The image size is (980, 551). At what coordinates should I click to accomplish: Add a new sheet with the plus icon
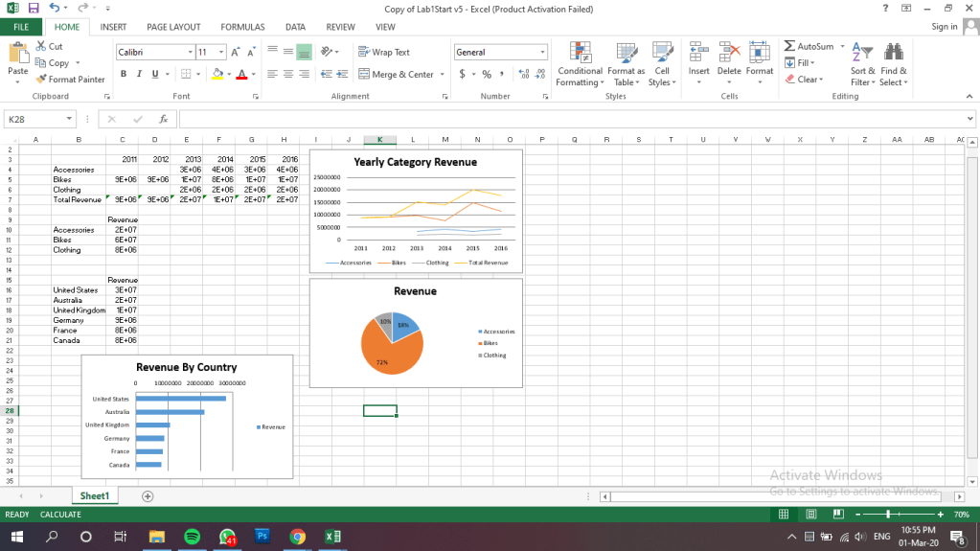(x=148, y=496)
